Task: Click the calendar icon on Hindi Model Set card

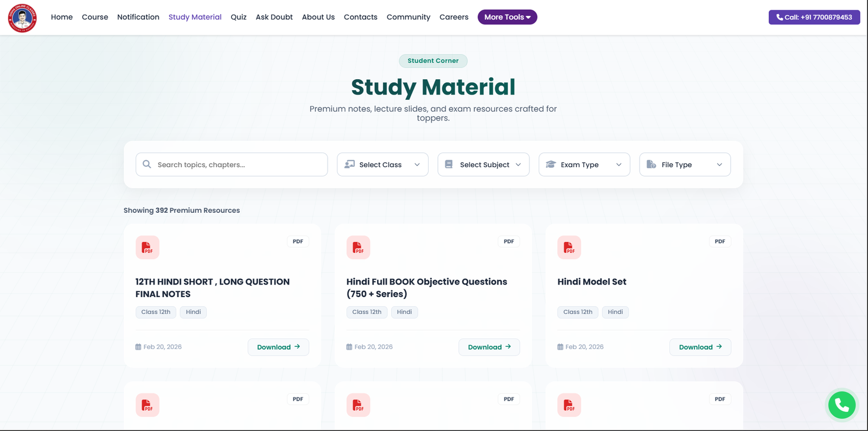Action: 560,347
